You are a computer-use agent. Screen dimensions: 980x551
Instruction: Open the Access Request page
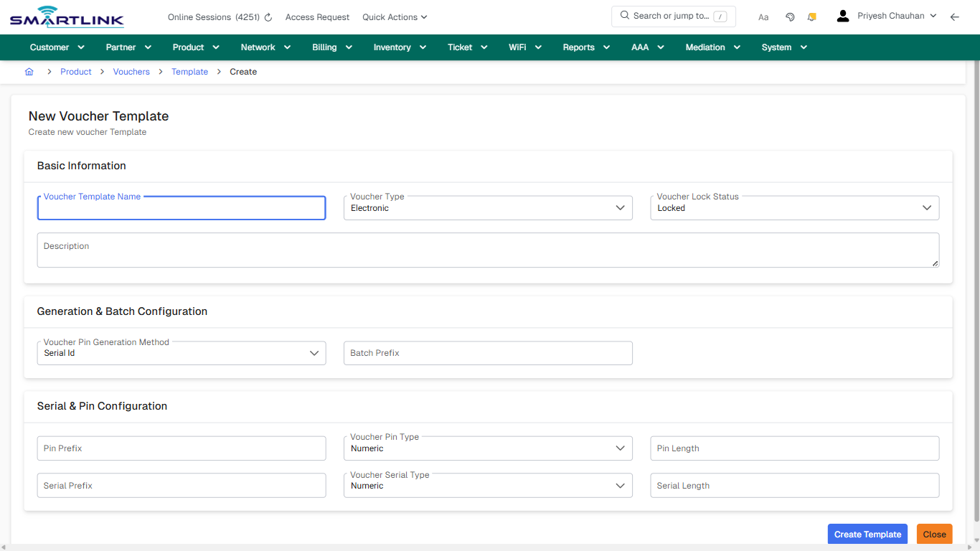317,17
